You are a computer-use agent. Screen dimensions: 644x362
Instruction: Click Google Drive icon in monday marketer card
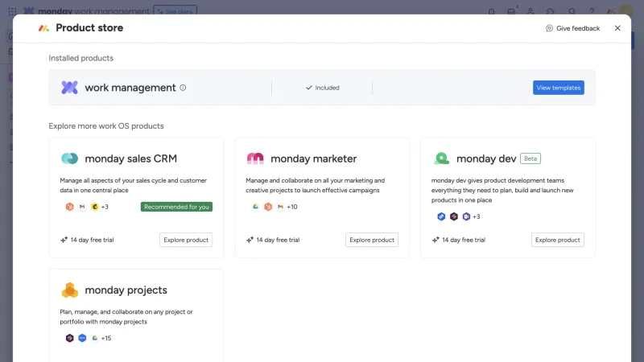point(255,207)
